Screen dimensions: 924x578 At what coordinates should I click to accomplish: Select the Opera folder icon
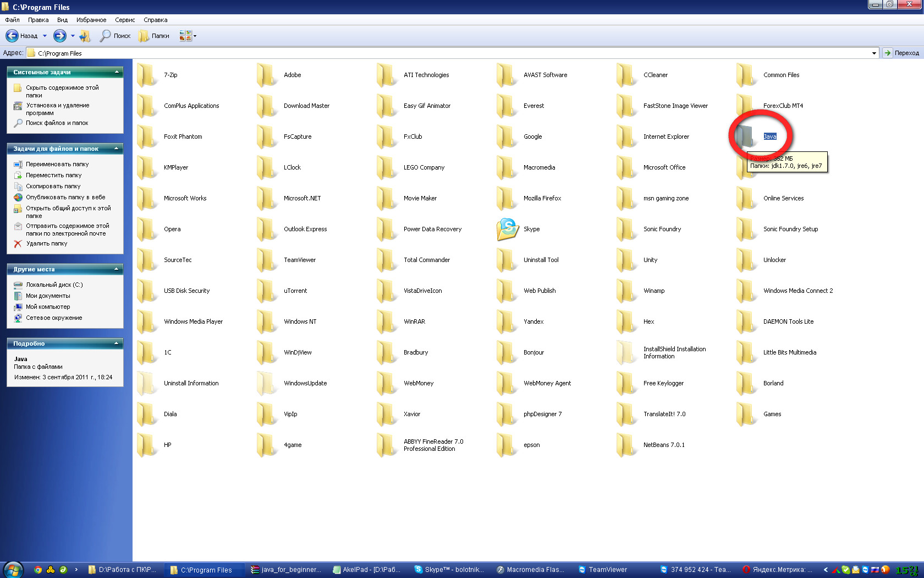(x=147, y=229)
